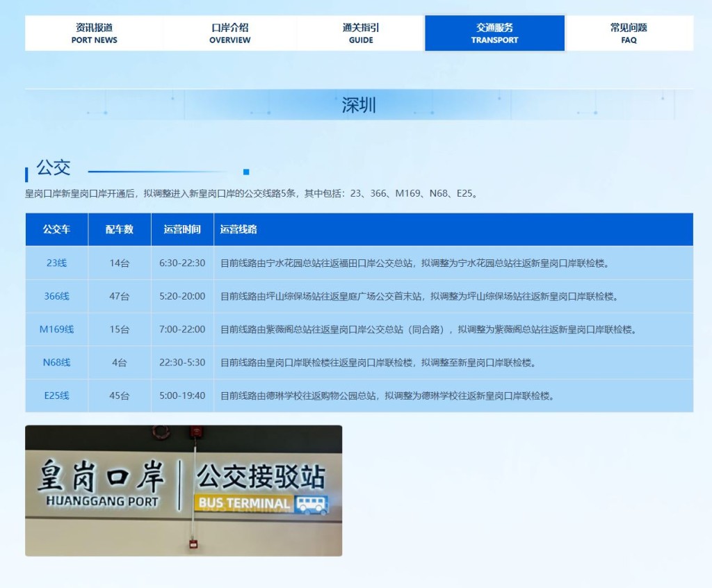The image size is (712, 588).
Task: Select the 47台 vehicle count cell
Action: 120,296
